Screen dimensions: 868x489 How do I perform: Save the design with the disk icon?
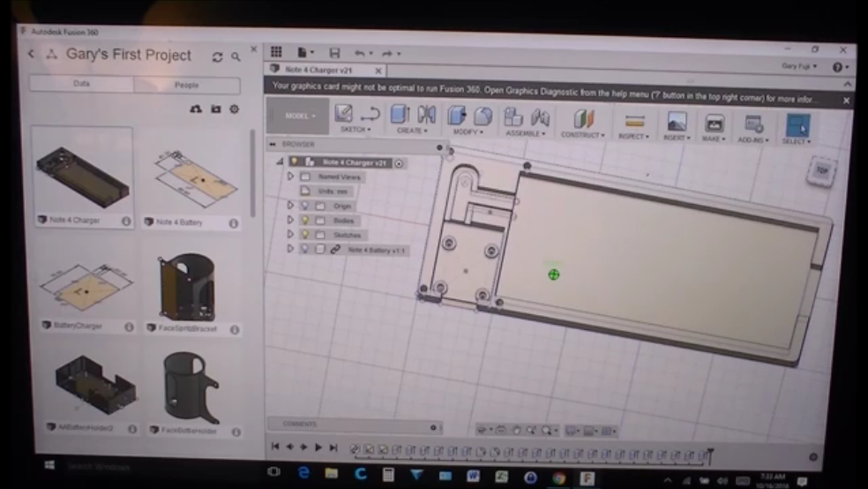pos(334,53)
